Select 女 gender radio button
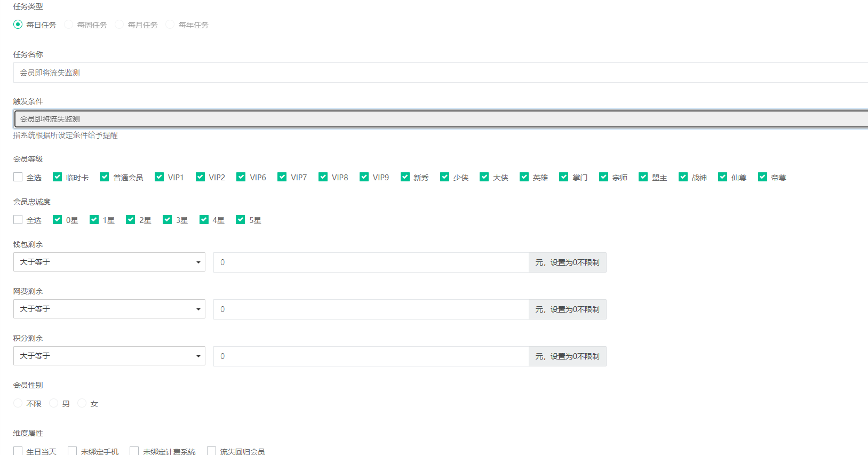The width and height of the screenshot is (868, 455). 82,403
